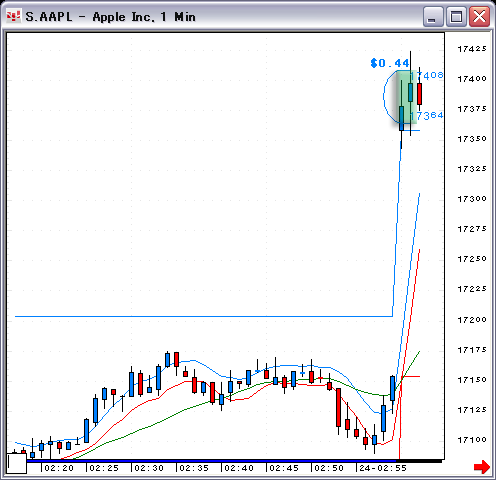Click the 02:45 time axis label
The width and height of the screenshot is (496, 480).
pyautogui.click(x=284, y=468)
